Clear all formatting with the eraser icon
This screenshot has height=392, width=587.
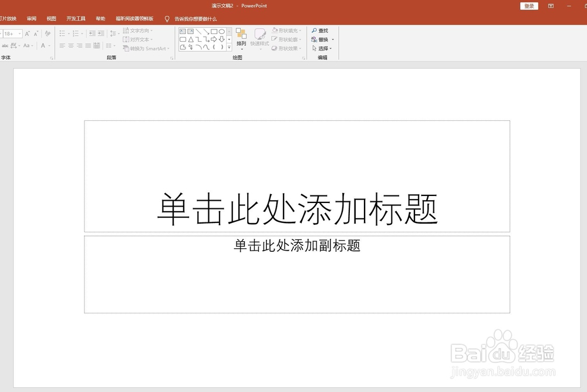coord(48,33)
